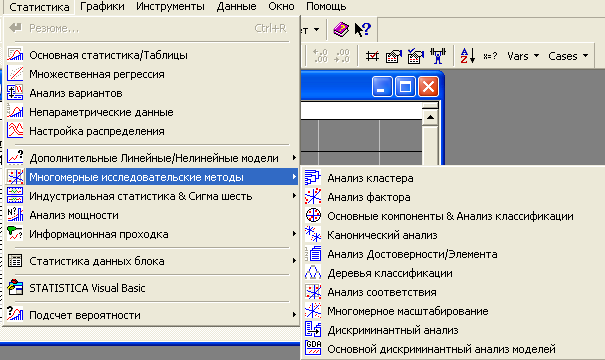Click the Деревья классификации icon
Image resolution: width=605 pixels, height=360 pixels.
(313, 272)
